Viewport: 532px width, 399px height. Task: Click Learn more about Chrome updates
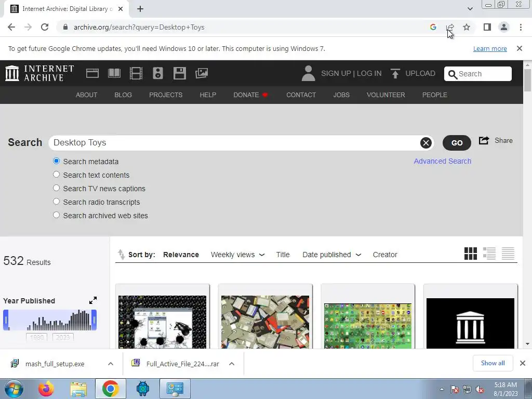[490, 48]
